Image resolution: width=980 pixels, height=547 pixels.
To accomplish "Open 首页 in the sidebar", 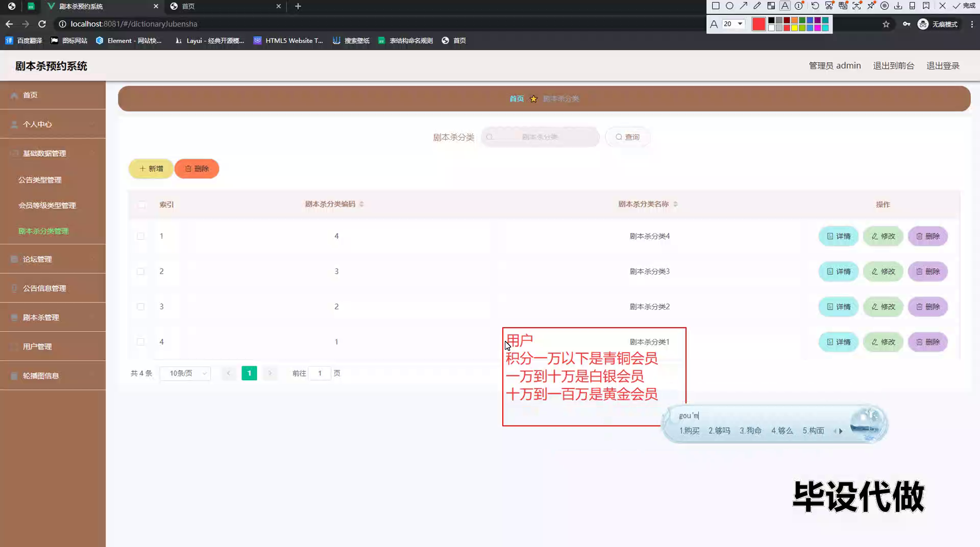I will pos(53,95).
